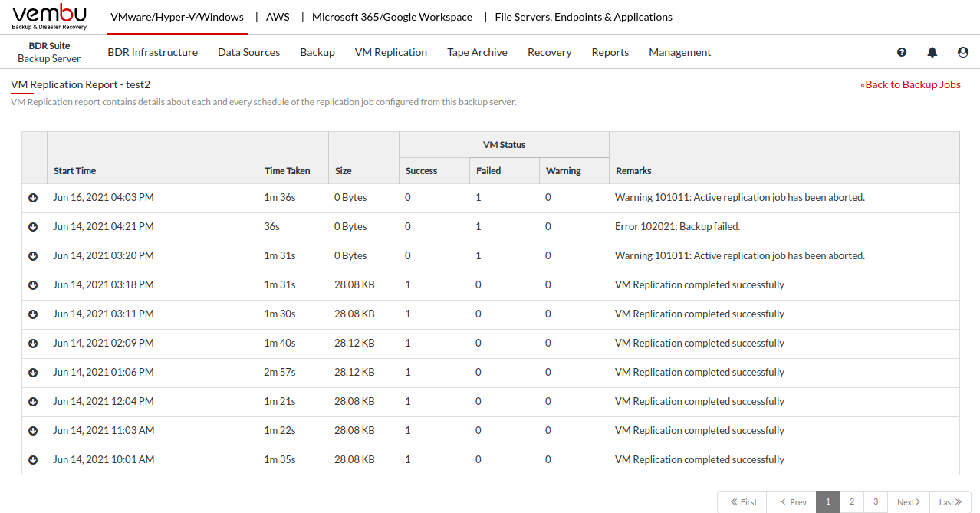Screen dimensions: 980x513
Task: Click down-arrow icon for 01:06 PM entry
Action: pos(33,373)
